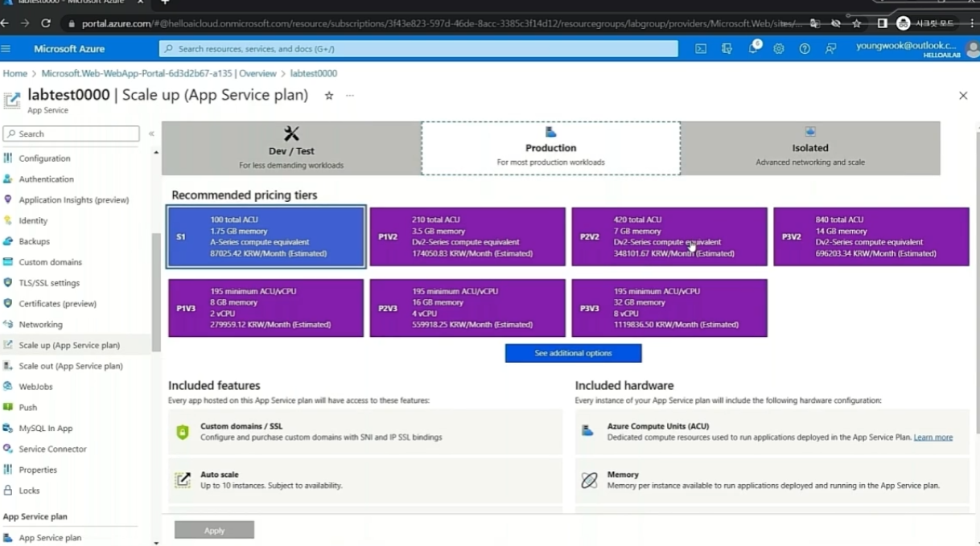Open the more options ellipsis beside title

[350, 96]
